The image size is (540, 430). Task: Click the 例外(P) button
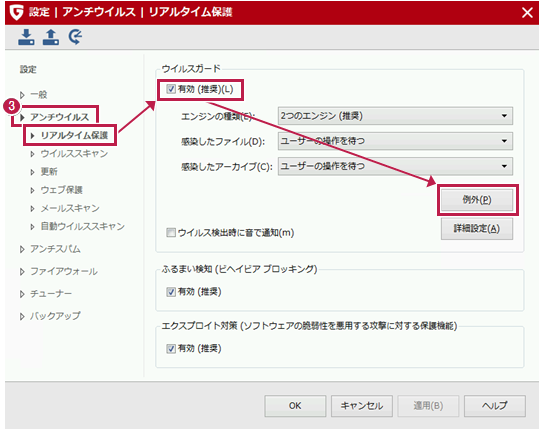point(477,200)
